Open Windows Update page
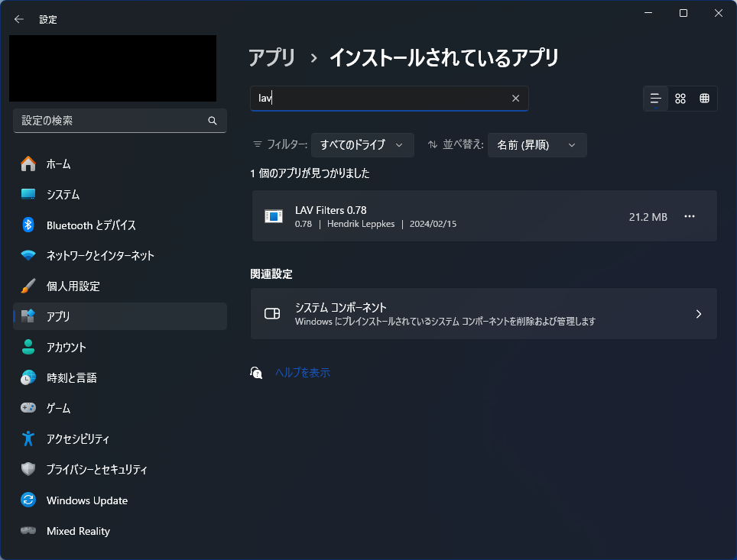Screen dimensions: 737x560 tap(120, 500)
